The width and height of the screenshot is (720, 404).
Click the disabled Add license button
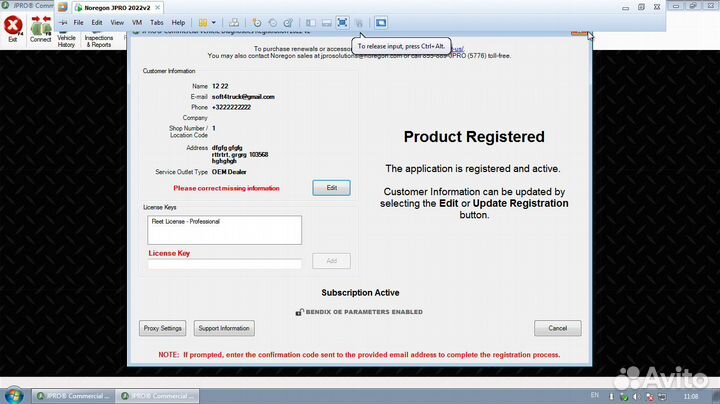[332, 261]
